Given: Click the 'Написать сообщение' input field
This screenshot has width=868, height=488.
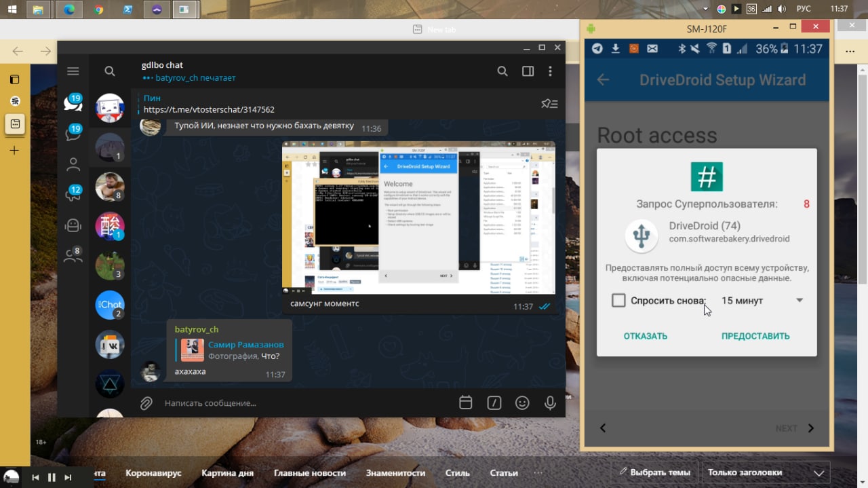Looking at the screenshot, I should (x=305, y=403).
